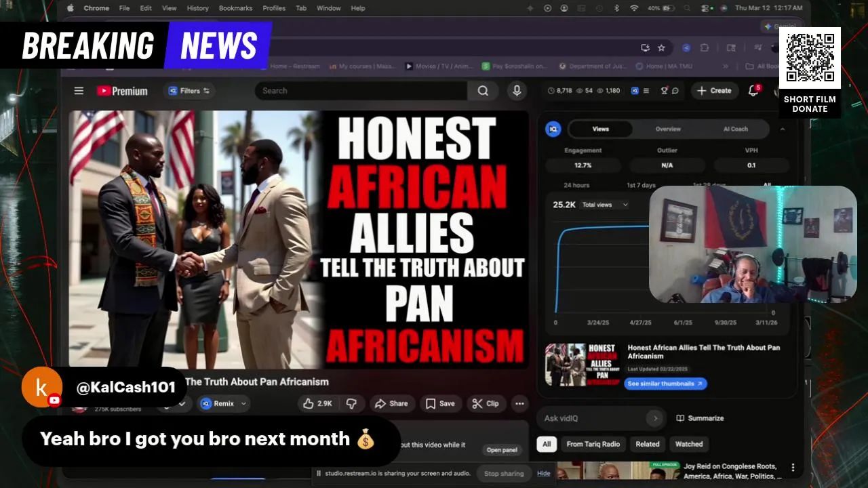Open the Profiles menu

pos(274,8)
